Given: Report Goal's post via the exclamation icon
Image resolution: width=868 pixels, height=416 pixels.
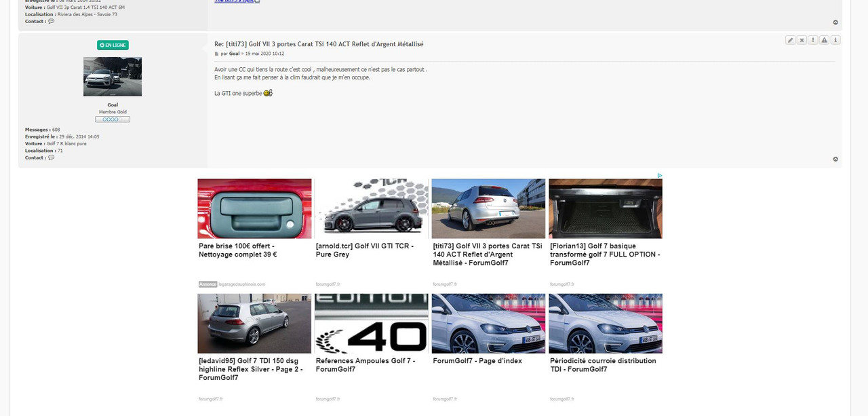Looking at the screenshot, I should click(x=813, y=40).
